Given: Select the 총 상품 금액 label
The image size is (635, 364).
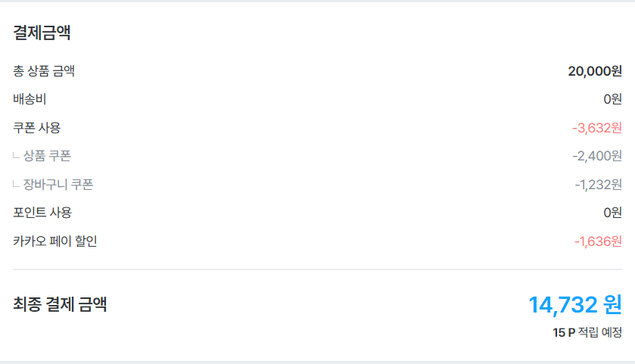Looking at the screenshot, I should 44,71.
